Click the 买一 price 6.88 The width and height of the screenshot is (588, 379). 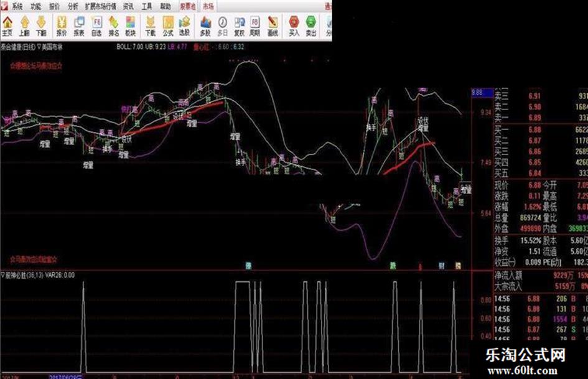534,129
